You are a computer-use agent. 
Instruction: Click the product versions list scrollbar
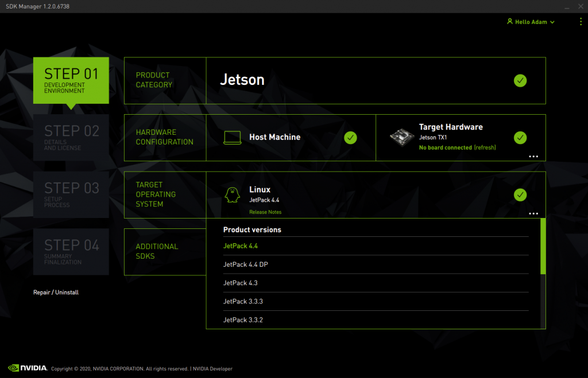click(543, 246)
